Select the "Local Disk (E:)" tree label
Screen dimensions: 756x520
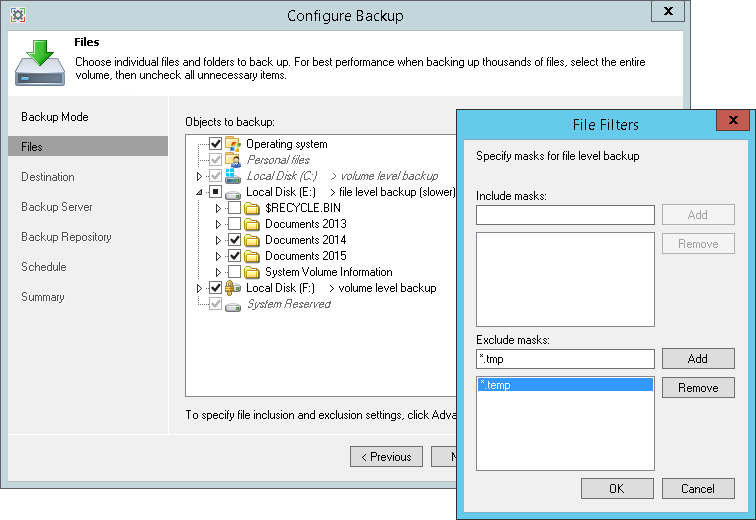tap(281, 192)
